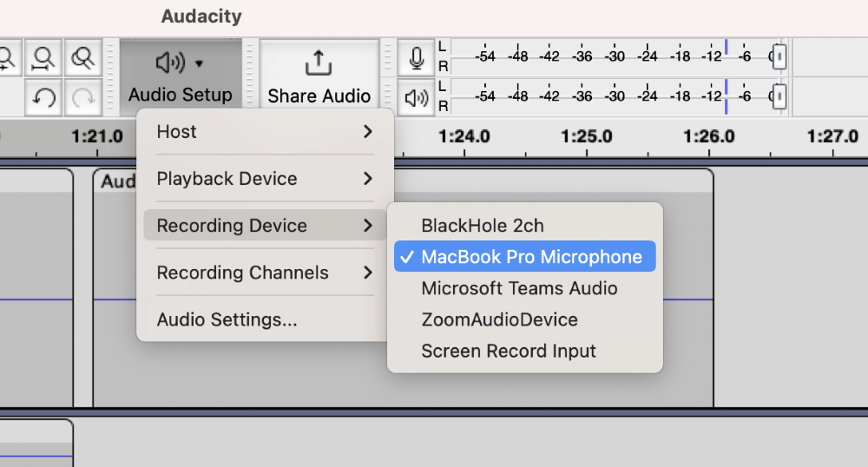Expand the Playback Device submenu
This screenshot has width=868, height=467.
click(x=265, y=178)
